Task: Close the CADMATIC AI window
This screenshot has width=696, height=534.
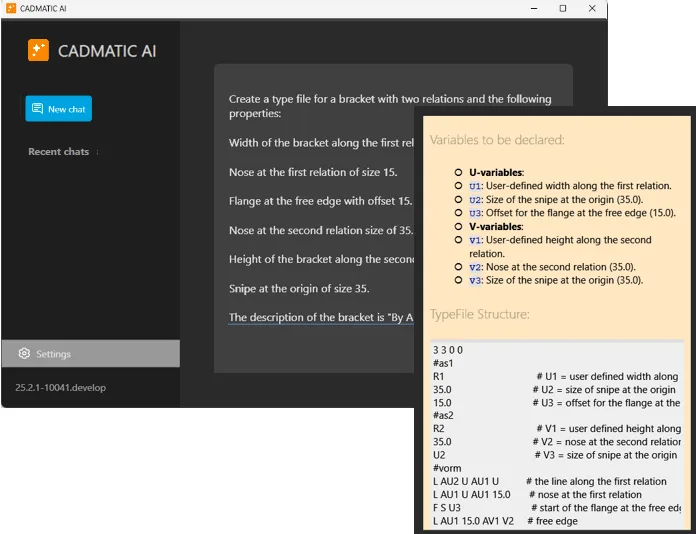Action: point(592,8)
